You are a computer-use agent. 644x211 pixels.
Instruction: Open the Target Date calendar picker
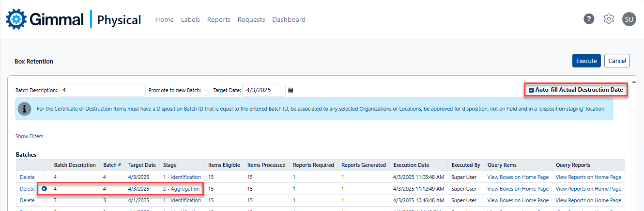point(291,90)
